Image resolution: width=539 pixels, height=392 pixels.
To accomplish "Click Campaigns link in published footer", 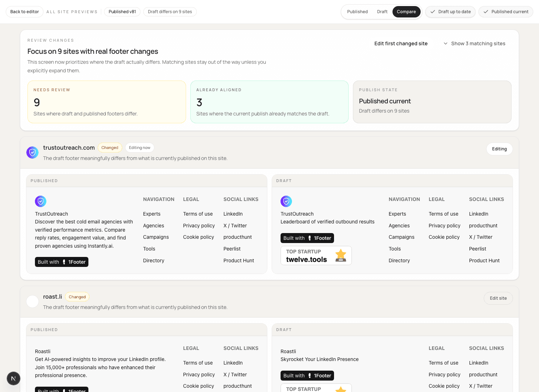I will (156, 237).
